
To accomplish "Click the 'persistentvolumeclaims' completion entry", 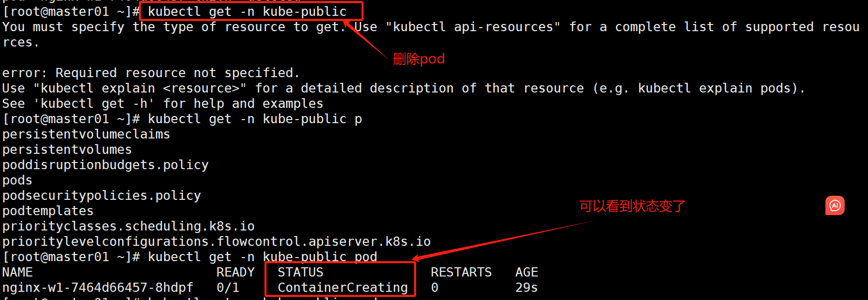I will [x=86, y=134].
